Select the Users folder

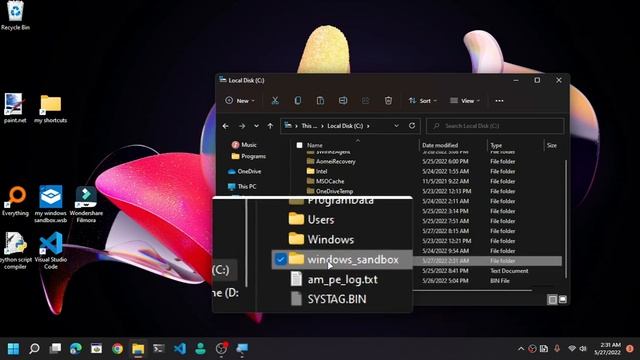(x=311, y=220)
